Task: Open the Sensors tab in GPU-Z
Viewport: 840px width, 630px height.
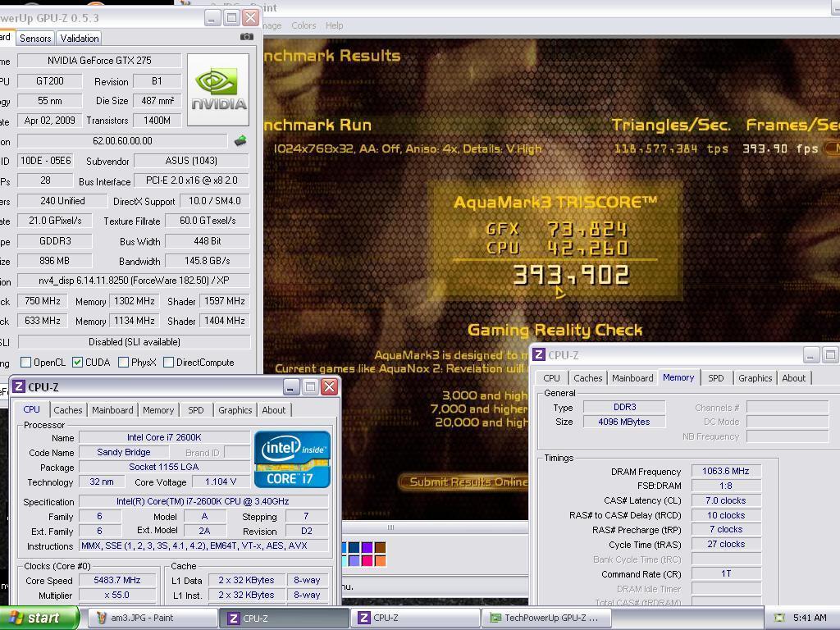Action: (x=35, y=38)
